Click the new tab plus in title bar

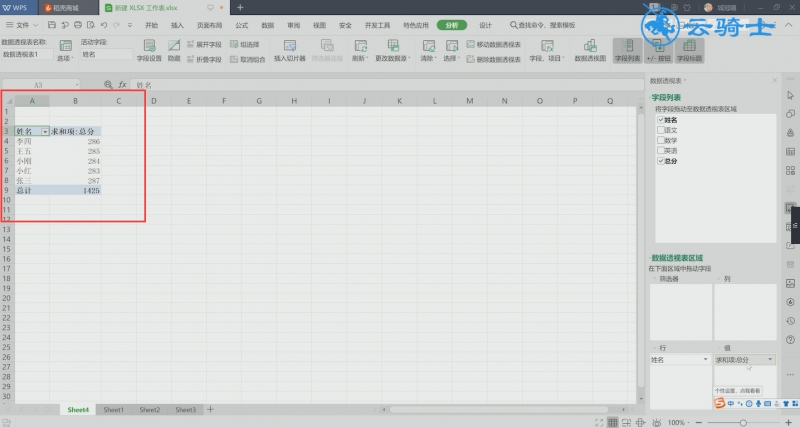coord(240,7)
